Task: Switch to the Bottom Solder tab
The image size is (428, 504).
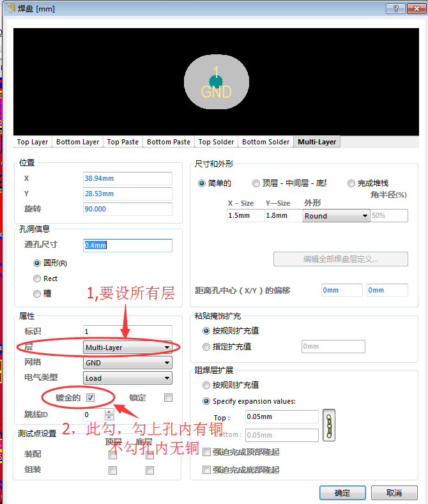Action: tap(266, 142)
